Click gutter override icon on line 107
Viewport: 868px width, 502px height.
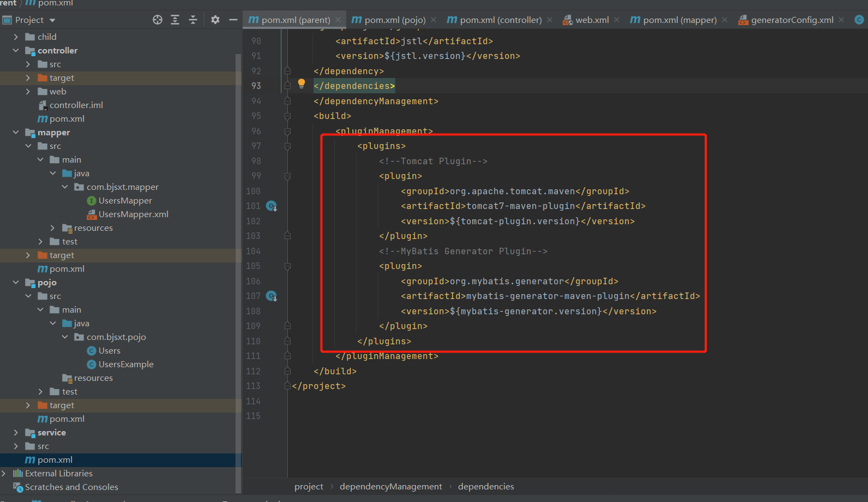click(272, 296)
